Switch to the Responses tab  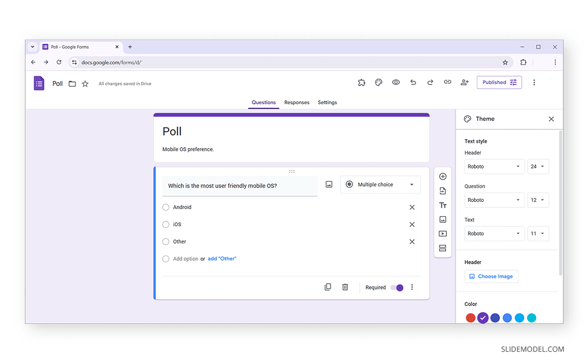(296, 102)
